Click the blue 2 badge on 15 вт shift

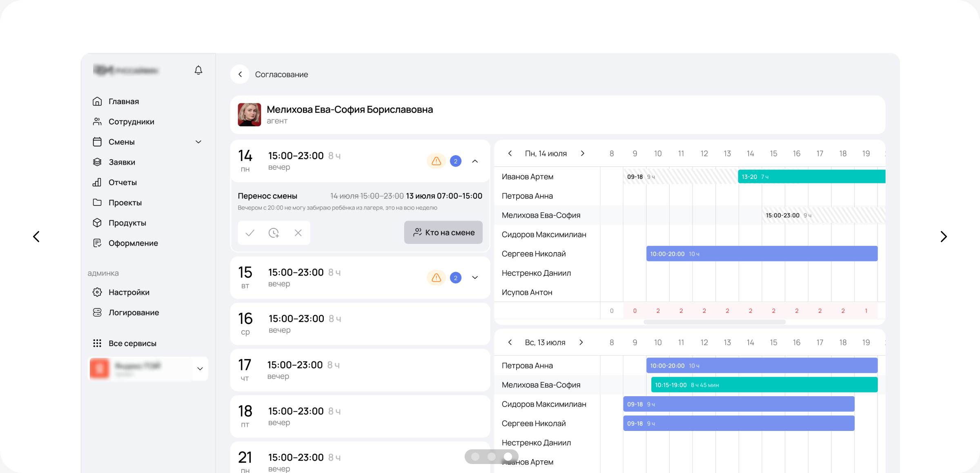456,278
